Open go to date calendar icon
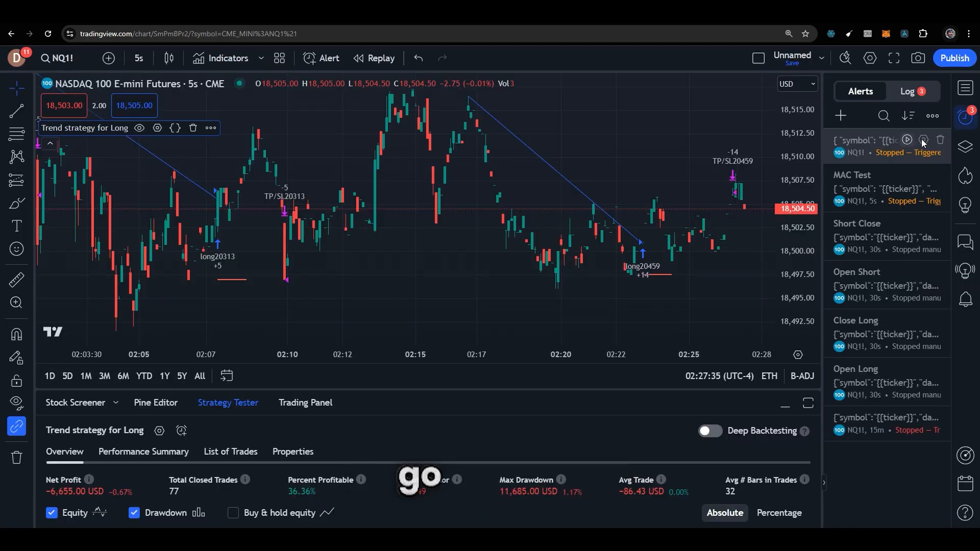The width and height of the screenshot is (980, 551). tap(227, 376)
